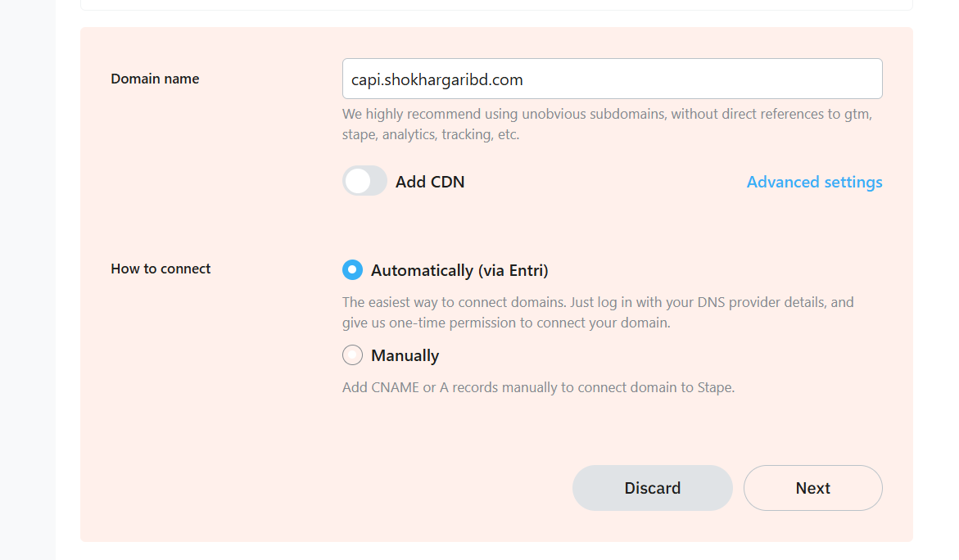
Task: Click the unobvious subdomains recommendation hint text
Action: [606, 124]
